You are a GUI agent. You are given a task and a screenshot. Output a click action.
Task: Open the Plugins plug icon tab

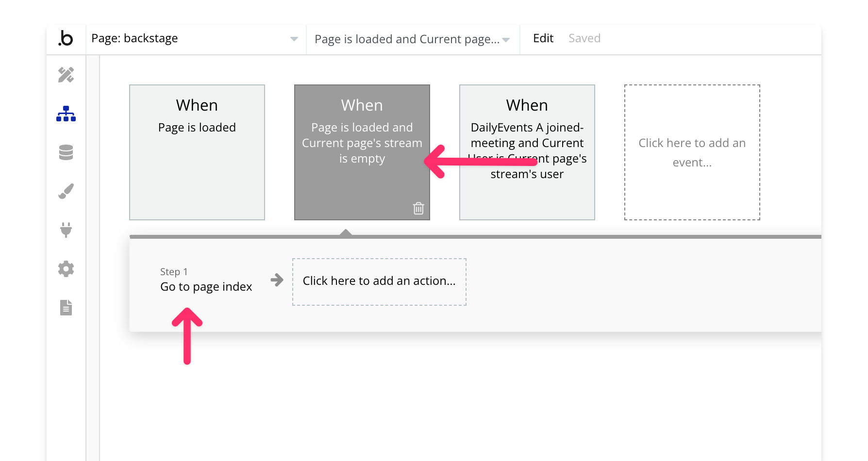point(66,230)
